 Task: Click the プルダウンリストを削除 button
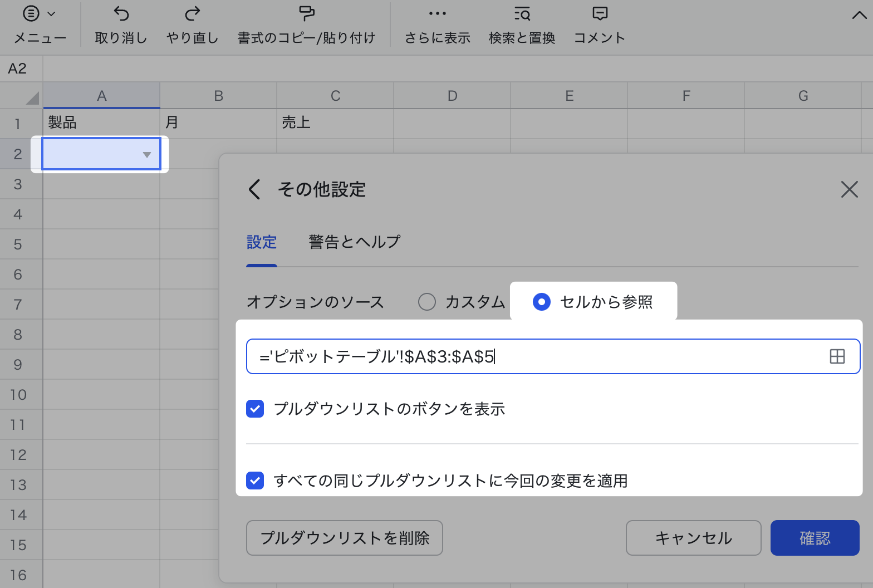coord(344,538)
